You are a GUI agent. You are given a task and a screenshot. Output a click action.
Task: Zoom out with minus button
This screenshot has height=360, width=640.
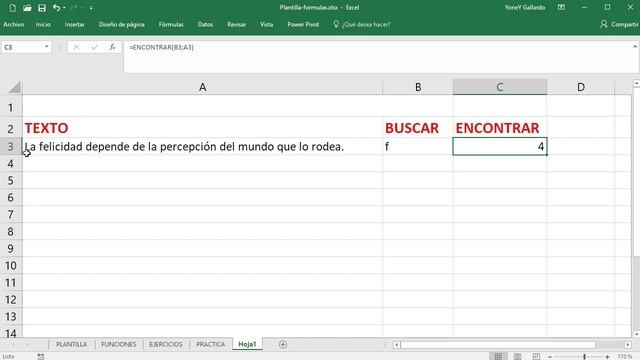click(550, 356)
